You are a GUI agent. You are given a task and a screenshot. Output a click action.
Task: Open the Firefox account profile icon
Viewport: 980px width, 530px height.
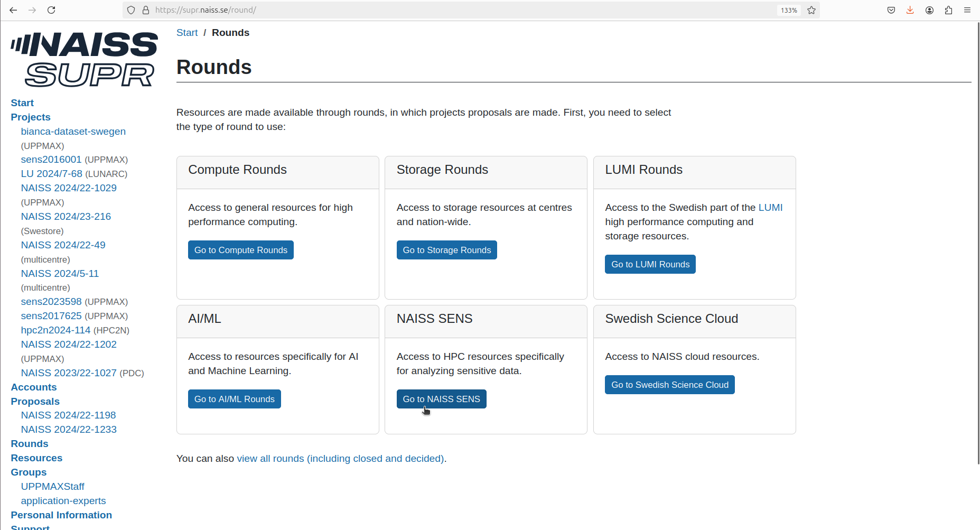[929, 10]
